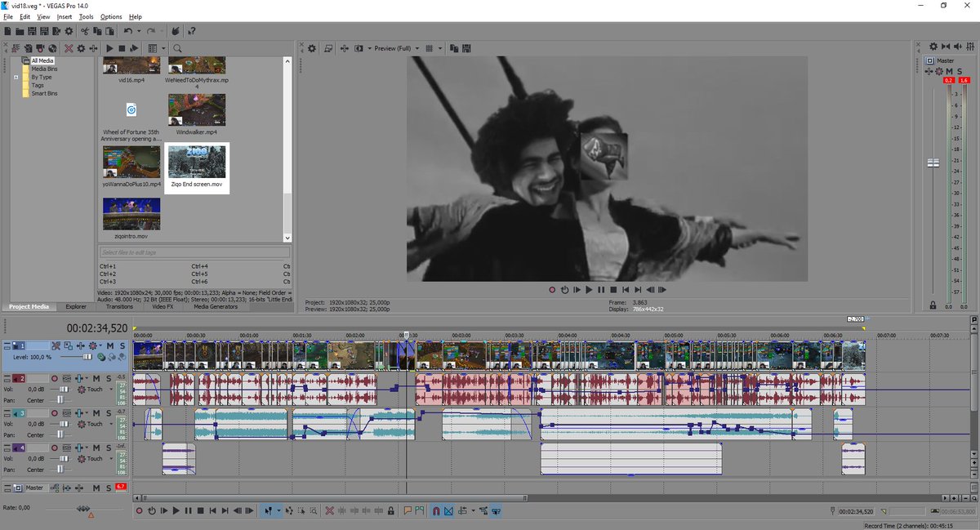Select the All Media bin

pyautogui.click(x=42, y=60)
